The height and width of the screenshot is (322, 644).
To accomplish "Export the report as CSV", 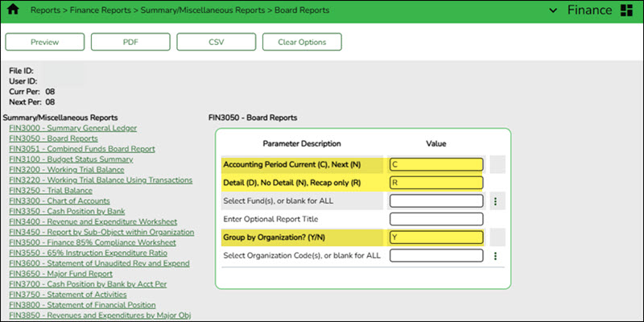I will [x=215, y=41].
